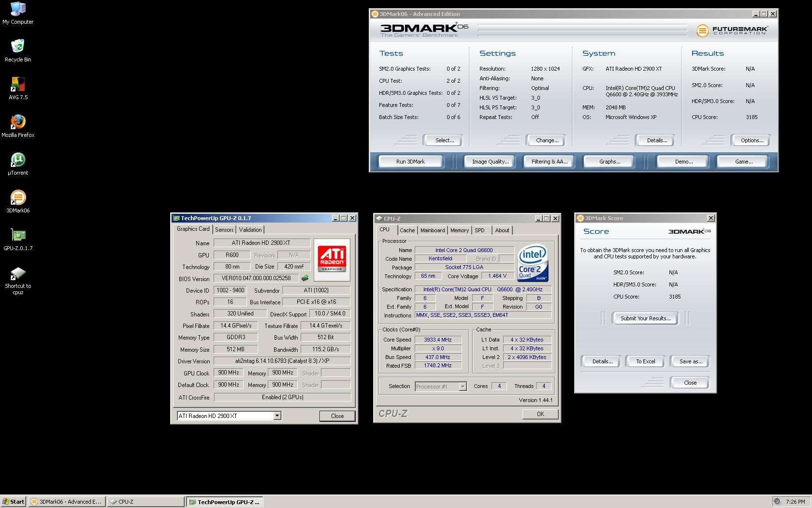Click CPU-Z title bar icon
Viewport: 812px width, 508px height.
tap(379, 219)
